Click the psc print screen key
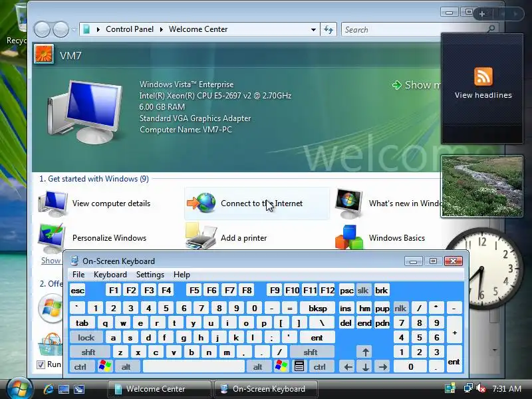This screenshot has height=399, width=532. (346, 291)
